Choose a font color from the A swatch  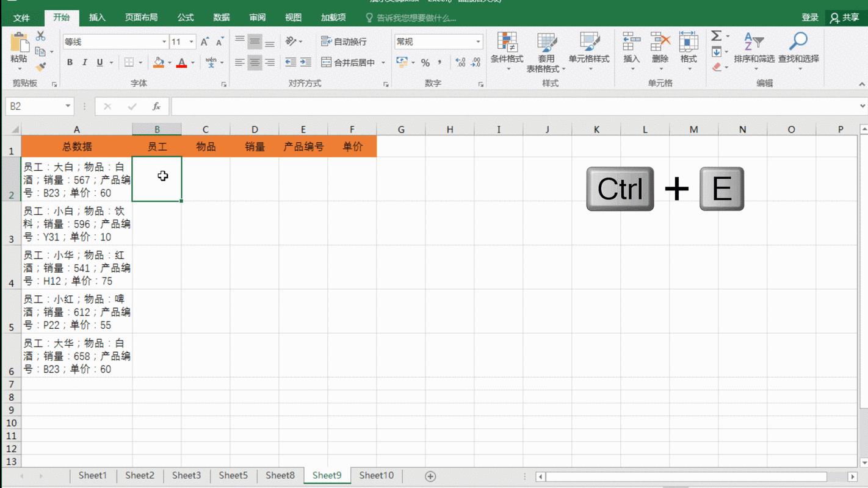(182, 62)
